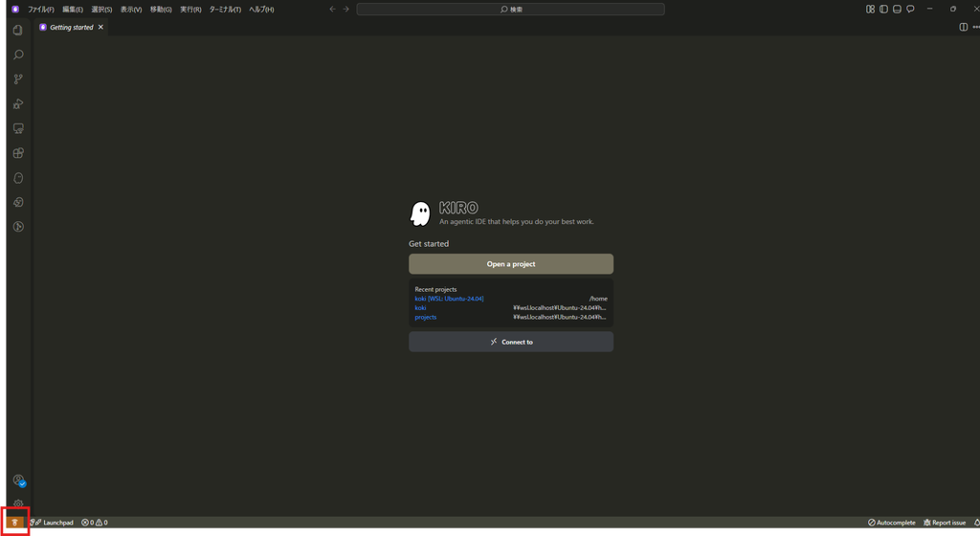The width and height of the screenshot is (980, 536).
Task: Toggle the chat panel speech bubble icon
Action: tap(911, 10)
